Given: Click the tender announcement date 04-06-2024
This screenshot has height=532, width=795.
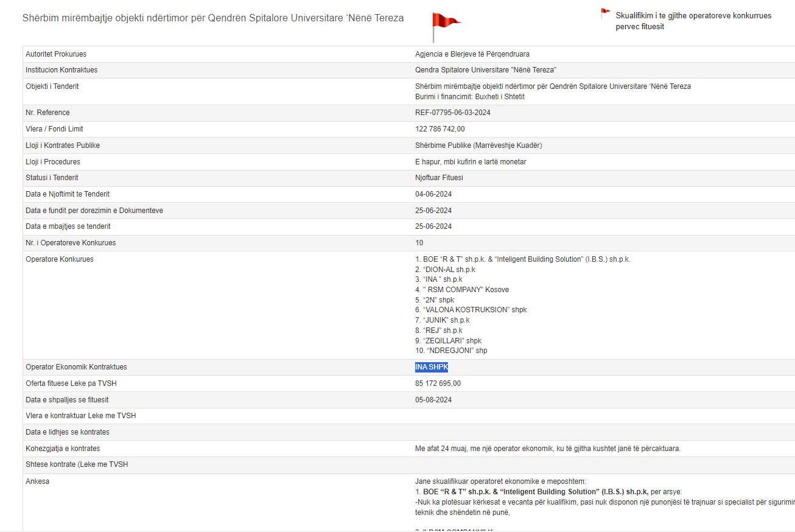Looking at the screenshot, I should point(433,194).
